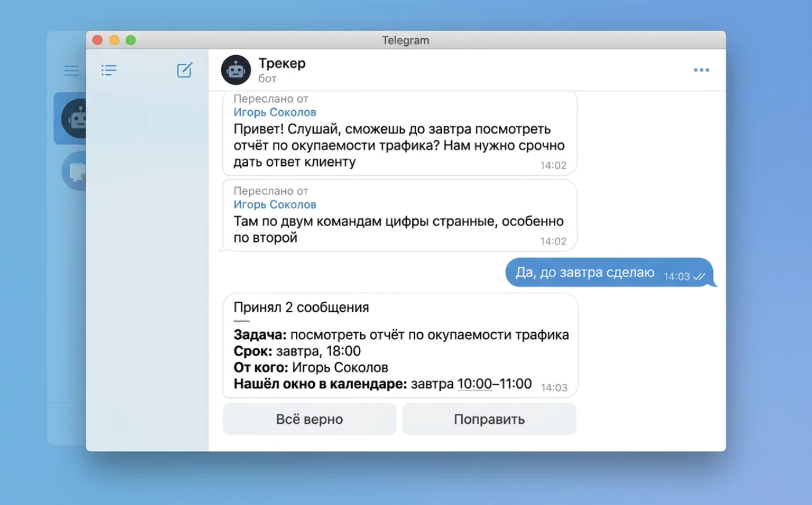This screenshot has width=812, height=505.
Task: Click the read checkmarks on the sent message
Action: coord(699,277)
